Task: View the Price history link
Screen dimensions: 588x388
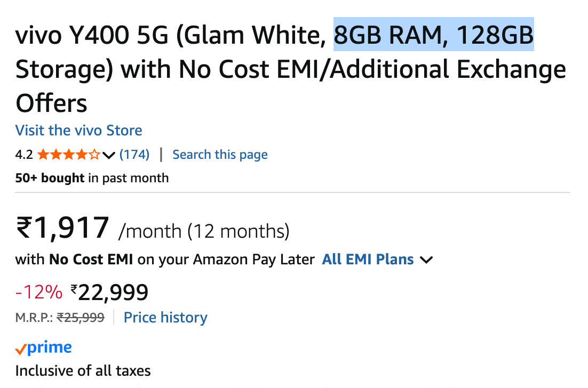Action: coord(165,318)
